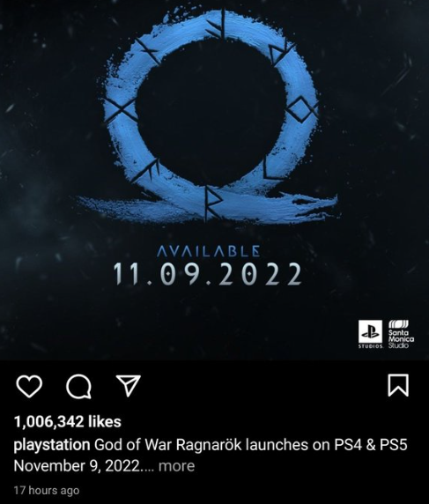The image size is (429, 504).
Task: Save the post with the bookmark icon
Action: [x=398, y=385]
